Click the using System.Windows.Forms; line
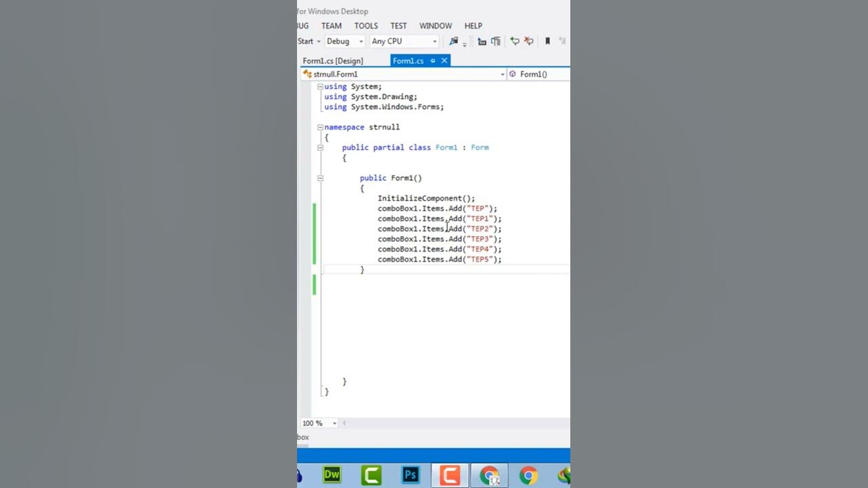868x488 pixels. click(384, 107)
